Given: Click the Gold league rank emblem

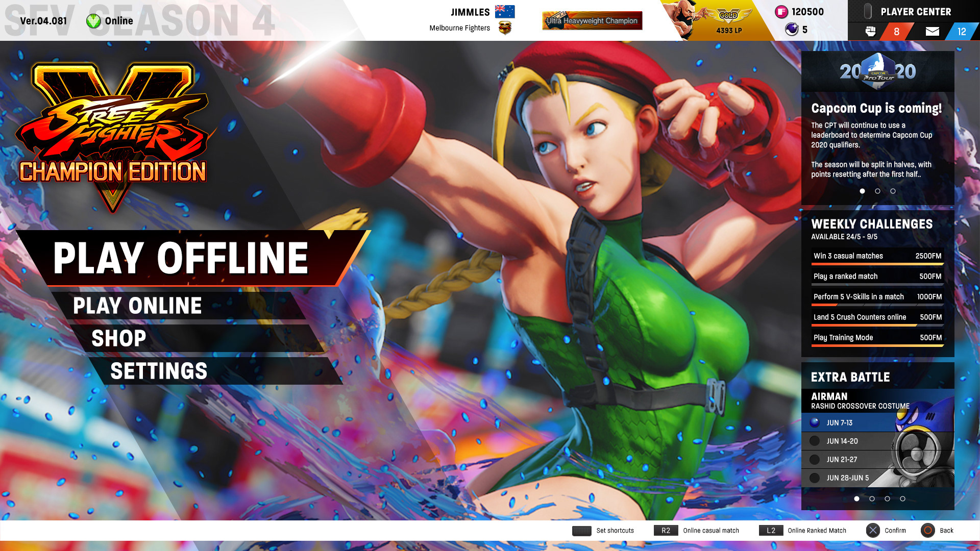Looking at the screenshot, I should [728, 15].
